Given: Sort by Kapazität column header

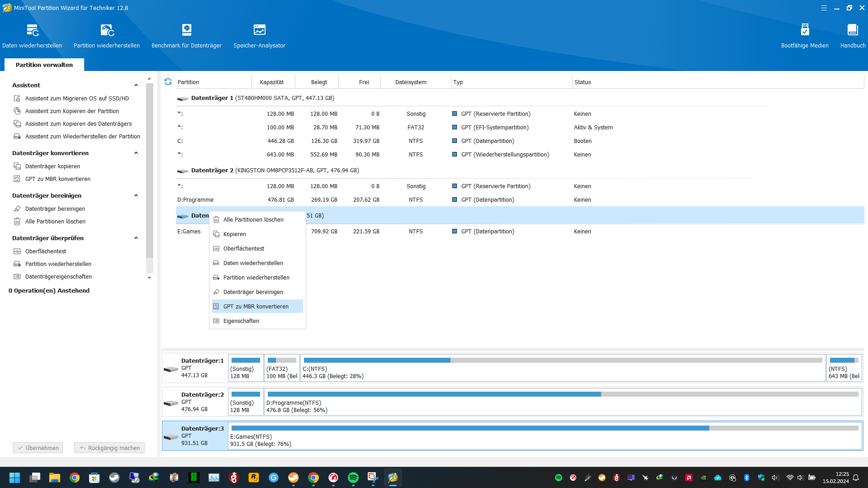Looking at the screenshot, I should pyautogui.click(x=274, y=82).
